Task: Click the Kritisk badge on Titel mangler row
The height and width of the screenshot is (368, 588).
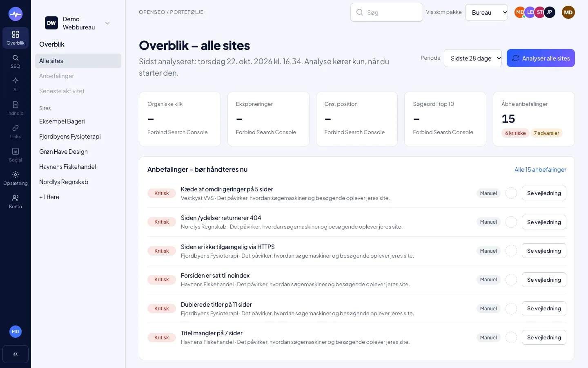Action: click(162, 338)
